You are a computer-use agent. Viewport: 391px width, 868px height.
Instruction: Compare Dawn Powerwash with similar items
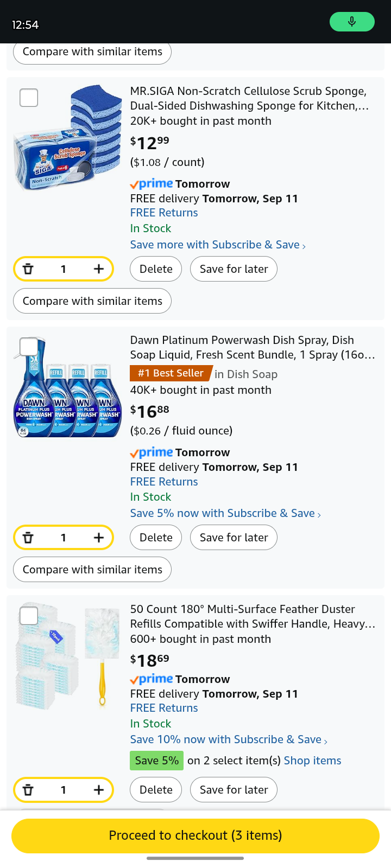[x=92, y=570]
